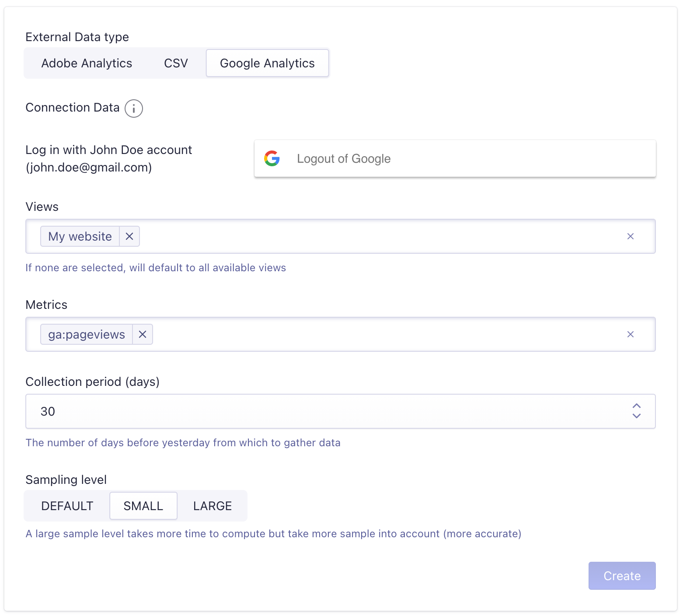Click the Google logo icon
The height and width of the screenshot is (616, 683).
click(272, 158)
